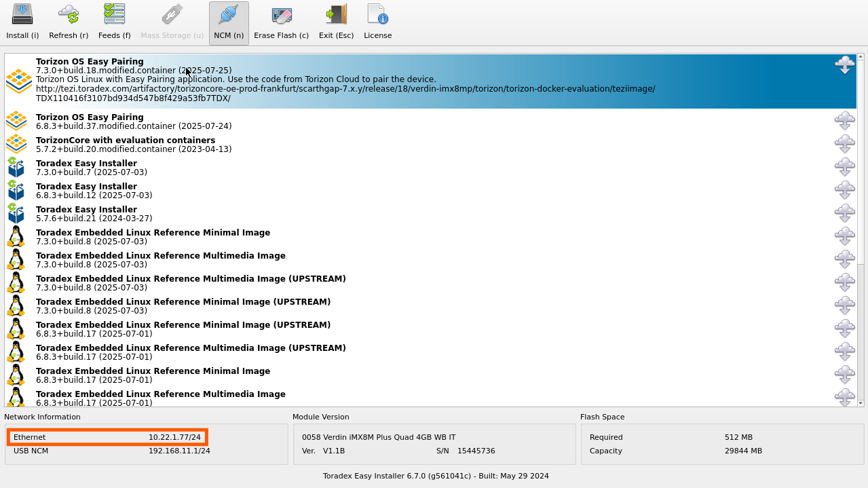Viewport: 868px width, 488px height.
Task: Select Minimal Image (UPSTREAM) 7.3.0+build.8 entry
Action: click(x=430, y=306)
